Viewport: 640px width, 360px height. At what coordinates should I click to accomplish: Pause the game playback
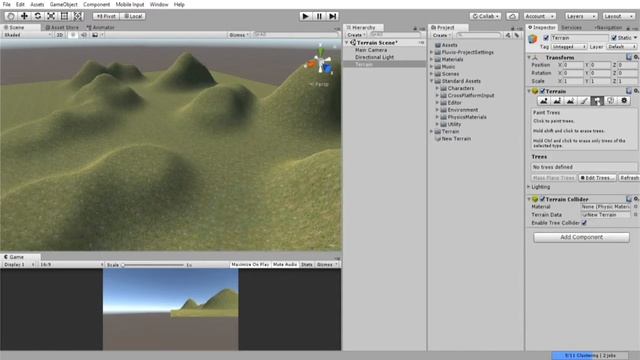319,16
